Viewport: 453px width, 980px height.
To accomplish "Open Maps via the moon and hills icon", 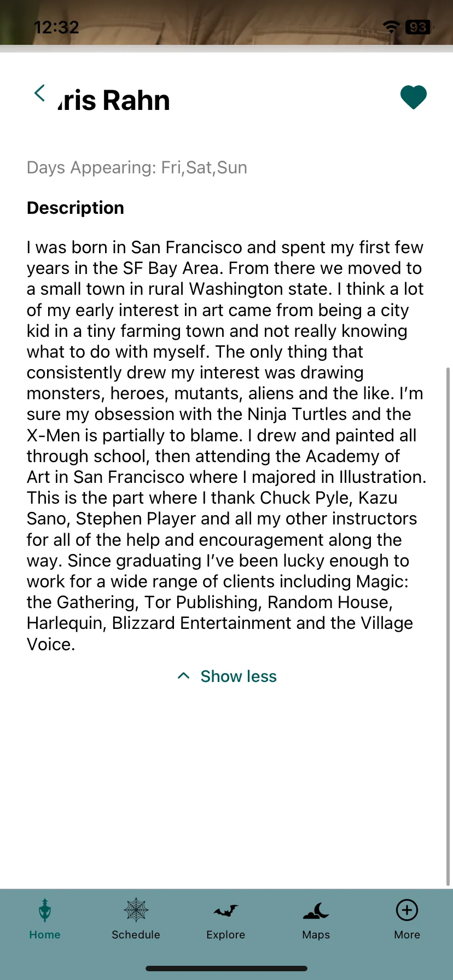I will [316, 911].
